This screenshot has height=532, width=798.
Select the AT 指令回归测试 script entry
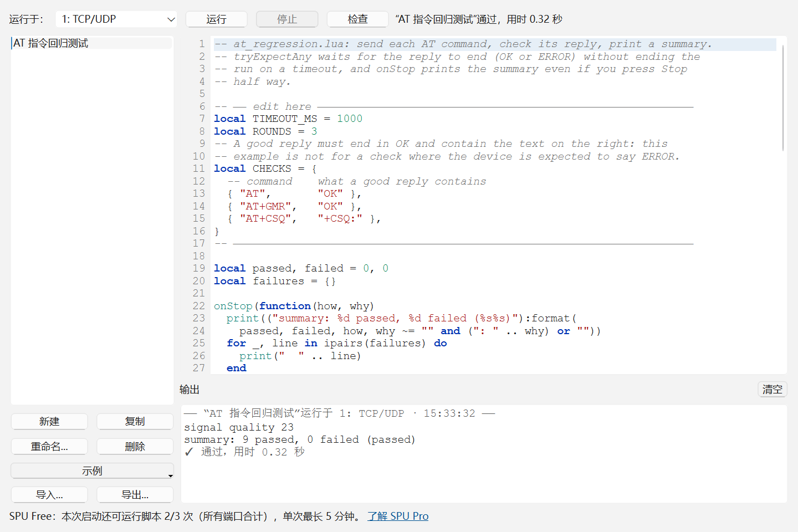(92, 43)
